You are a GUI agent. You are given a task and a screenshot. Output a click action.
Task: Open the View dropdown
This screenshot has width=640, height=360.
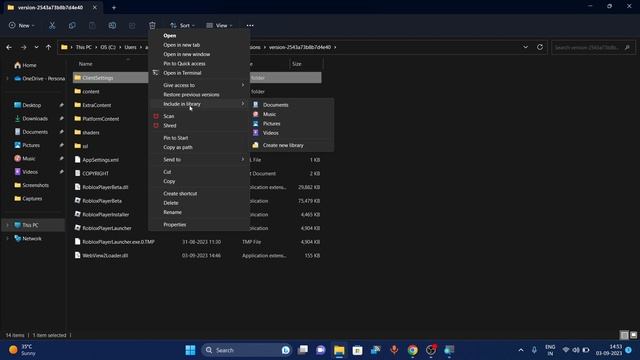[219, 25]
